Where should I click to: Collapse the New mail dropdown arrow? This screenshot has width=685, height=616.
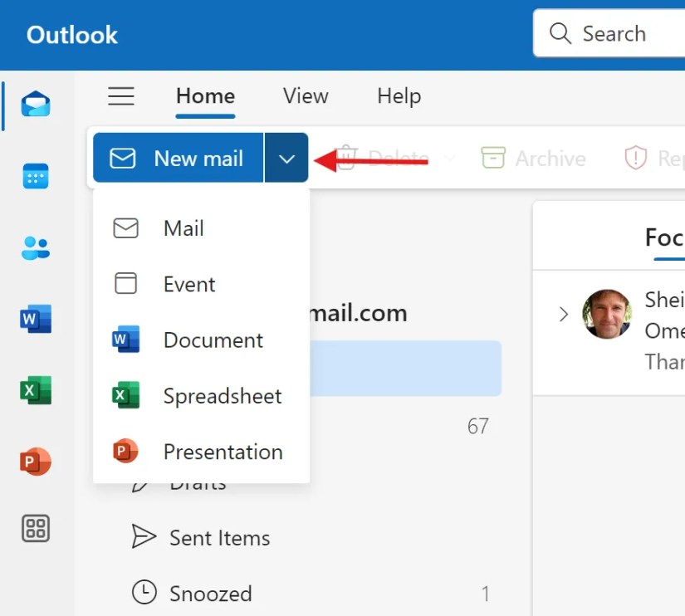coord(286,158)
